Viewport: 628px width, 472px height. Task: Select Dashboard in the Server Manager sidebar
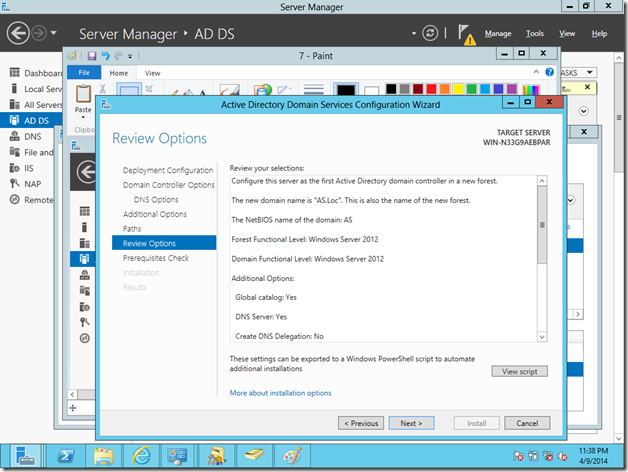click(36, 73)
